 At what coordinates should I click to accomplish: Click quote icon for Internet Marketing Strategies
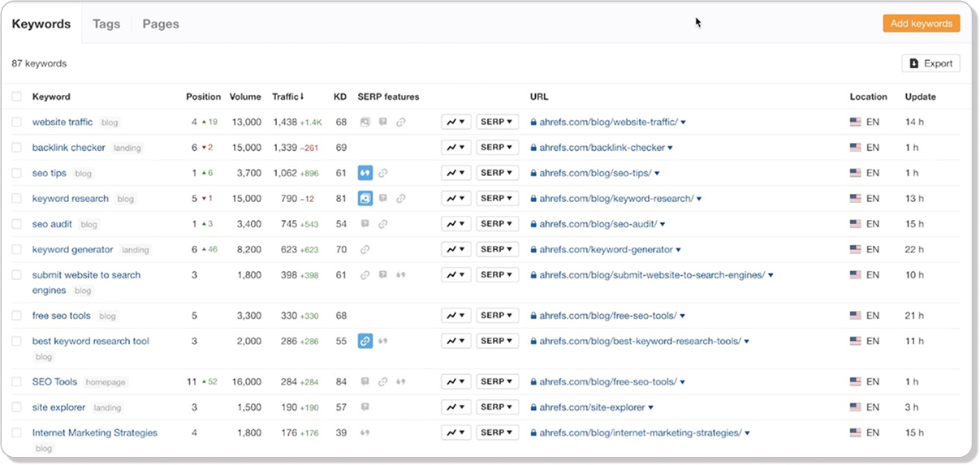365,433
